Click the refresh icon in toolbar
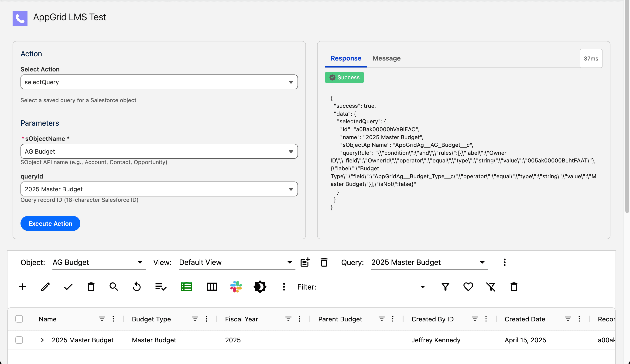The width and height of the screenshot is (630, 364). tap(137, 286)
